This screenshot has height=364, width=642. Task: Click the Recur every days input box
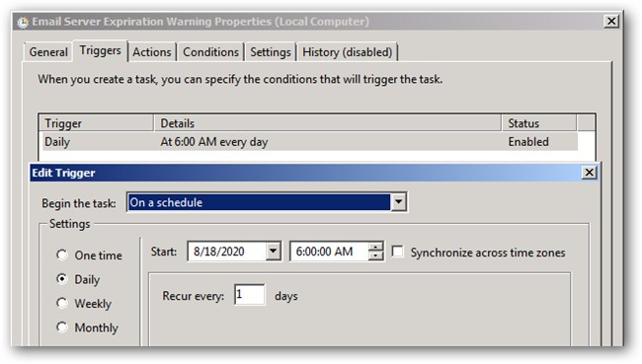[x=249, y=295]
